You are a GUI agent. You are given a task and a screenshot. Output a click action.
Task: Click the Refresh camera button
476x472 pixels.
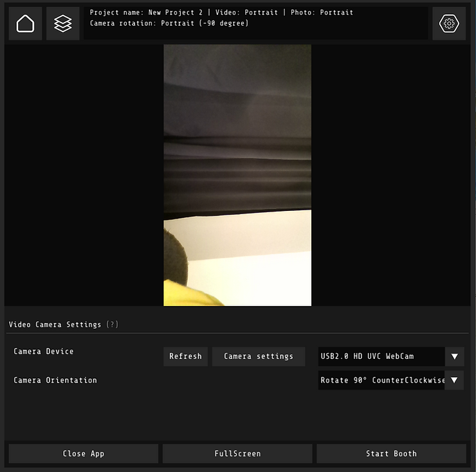click(185, 356)
